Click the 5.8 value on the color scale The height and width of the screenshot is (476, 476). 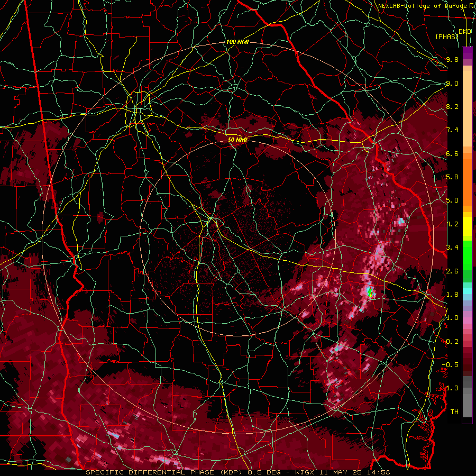click(452, 177)
